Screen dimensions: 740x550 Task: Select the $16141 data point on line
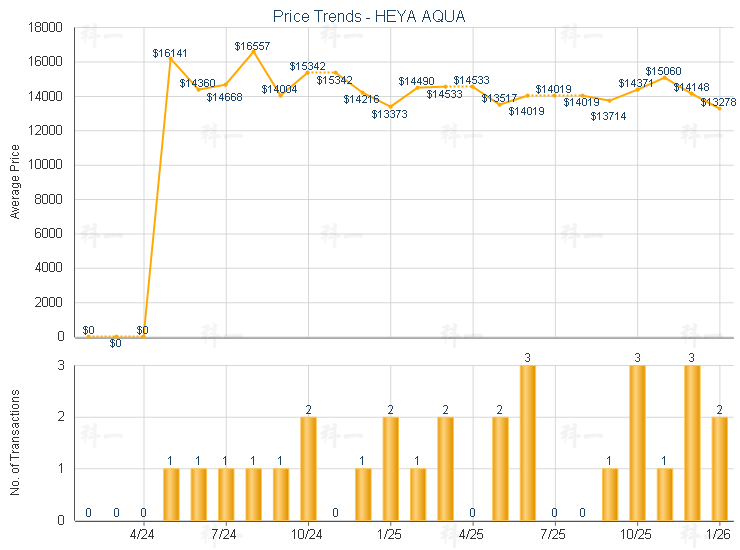(171, 59)
